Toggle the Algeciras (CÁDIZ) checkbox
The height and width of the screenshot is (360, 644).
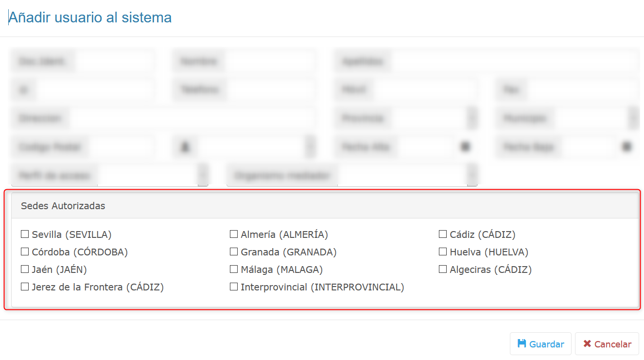pyautogui.click(x=443, y=270)
